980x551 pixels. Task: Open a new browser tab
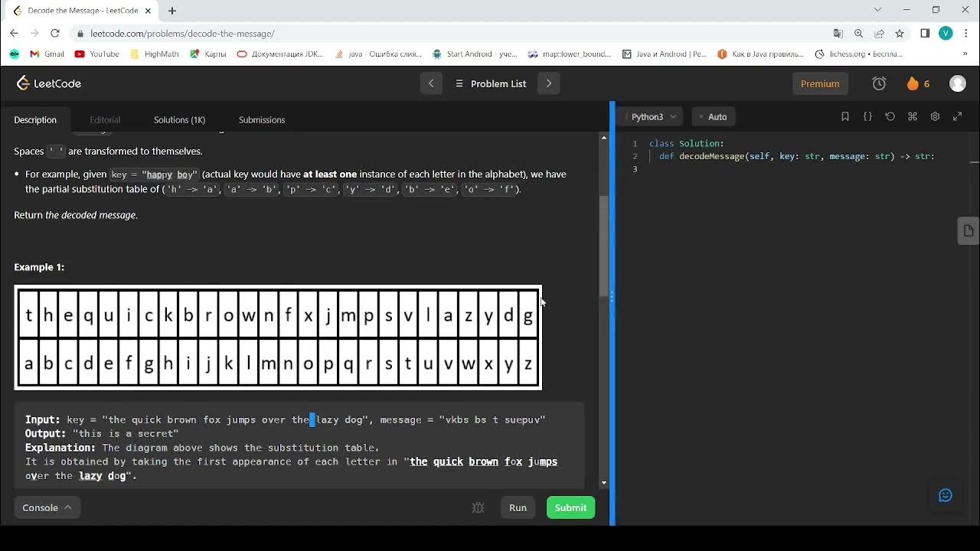[172, 11]
